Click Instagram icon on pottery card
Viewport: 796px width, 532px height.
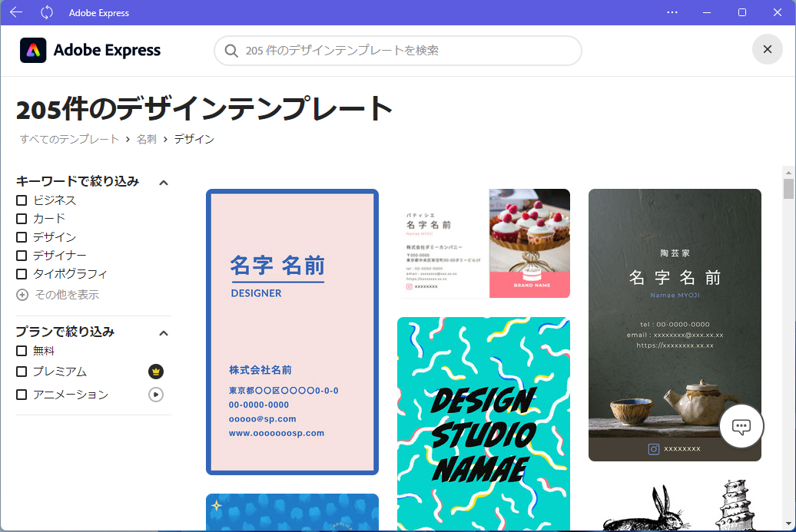[654, 449]
